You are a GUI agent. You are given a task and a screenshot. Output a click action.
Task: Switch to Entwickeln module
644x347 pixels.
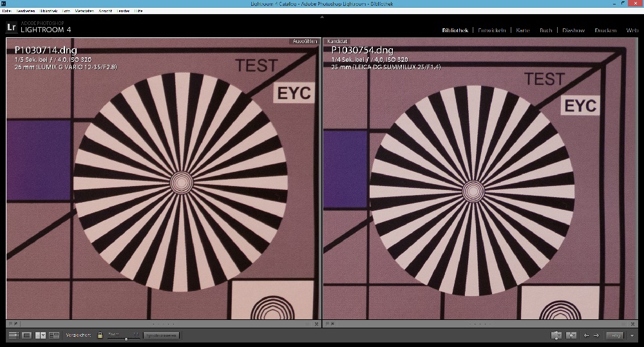click(492, 30)
